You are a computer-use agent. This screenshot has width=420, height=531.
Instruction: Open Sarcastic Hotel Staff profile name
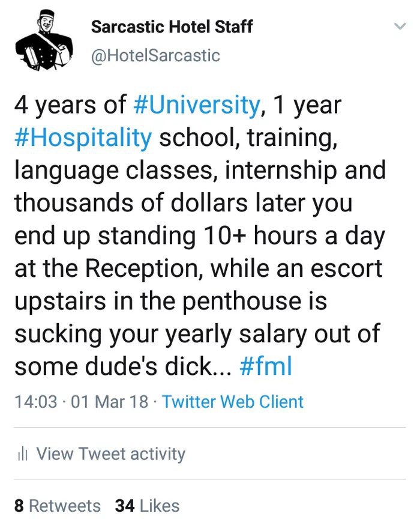coord(172,27)
